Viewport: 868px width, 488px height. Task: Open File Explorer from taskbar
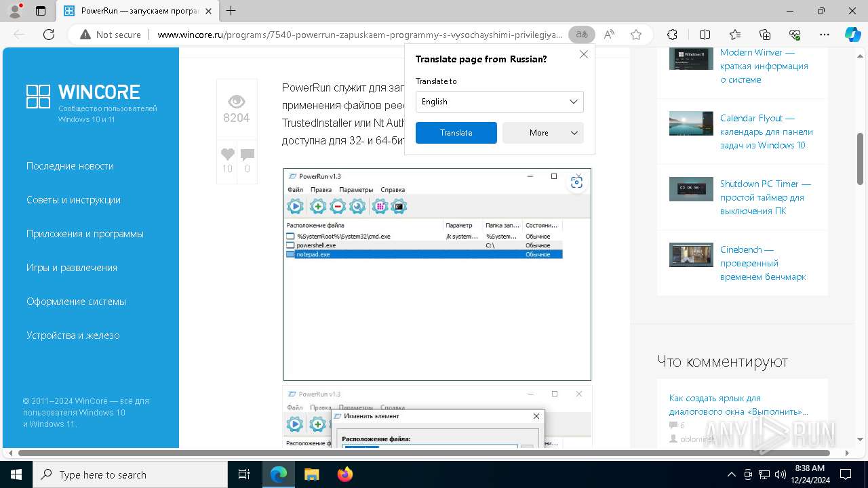click(x=311, y=474)
